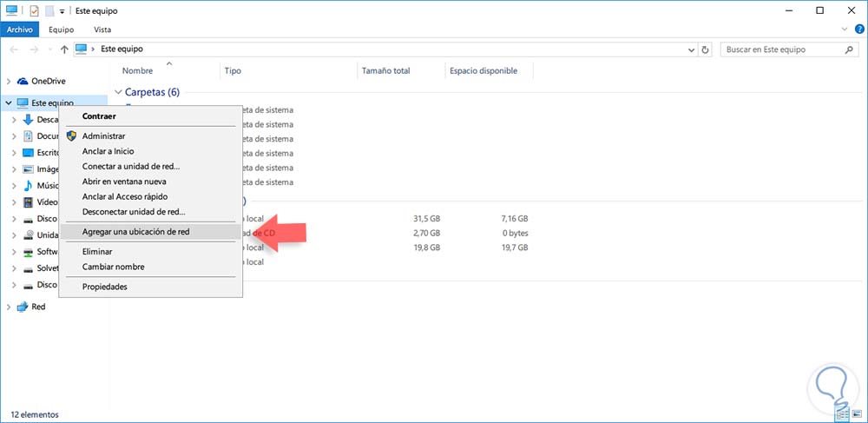Click the breadcrumb chevron before Este equipo
Viewport: 868px width, 423px height.
tap(94, 50)
